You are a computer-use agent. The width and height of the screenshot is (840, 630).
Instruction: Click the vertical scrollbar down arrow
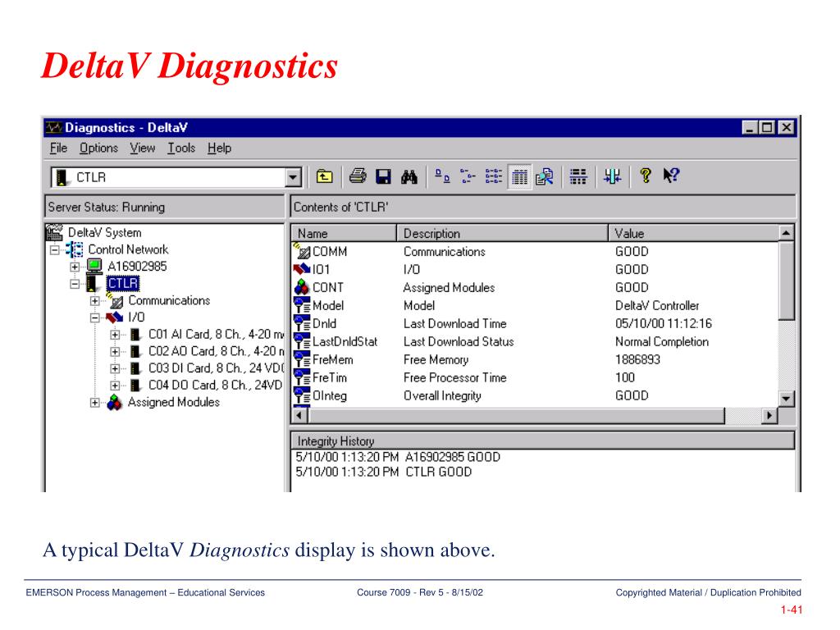(786, 399)
